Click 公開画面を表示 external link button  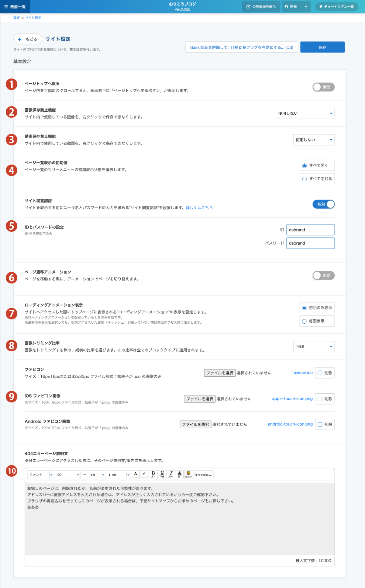[x=261, y=7]
